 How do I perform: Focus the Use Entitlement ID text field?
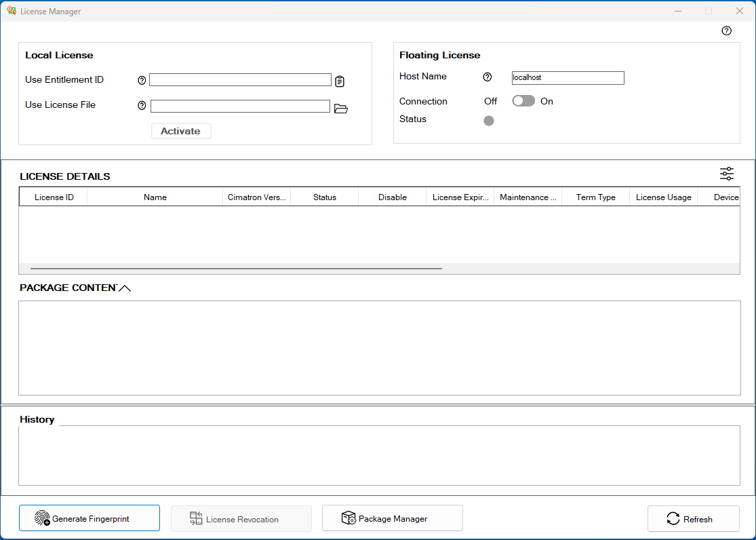[x=240, y=80]
